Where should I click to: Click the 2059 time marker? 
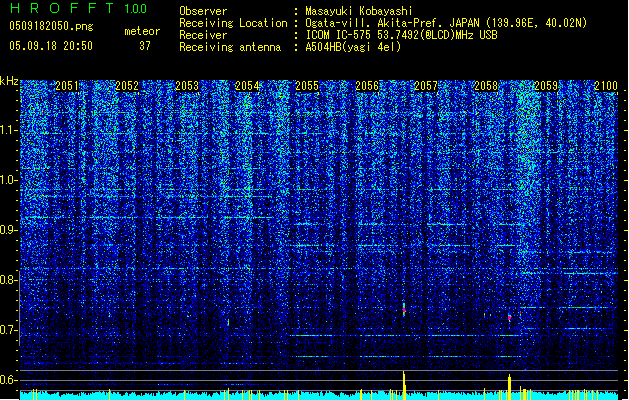click(x=546, y=86)
